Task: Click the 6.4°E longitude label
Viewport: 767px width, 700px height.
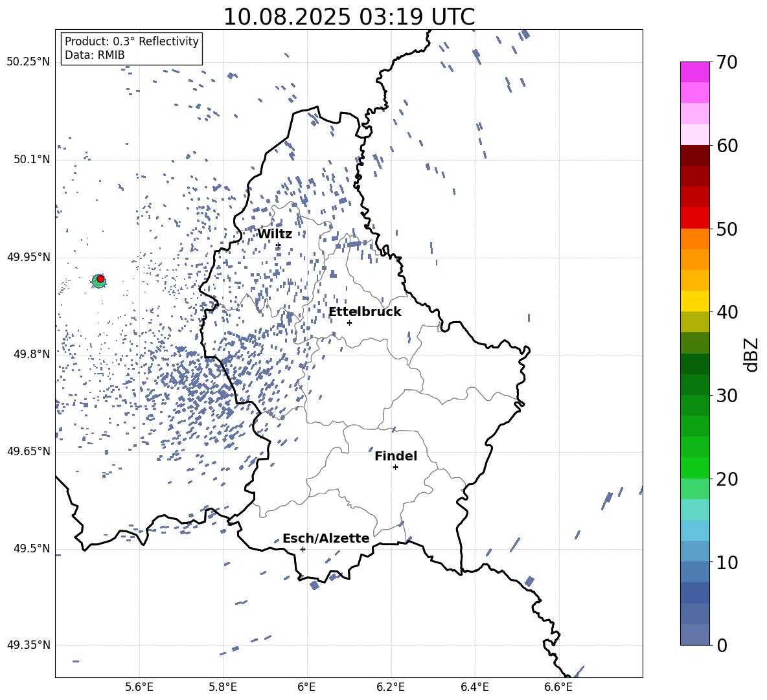Action: [474, 688]
